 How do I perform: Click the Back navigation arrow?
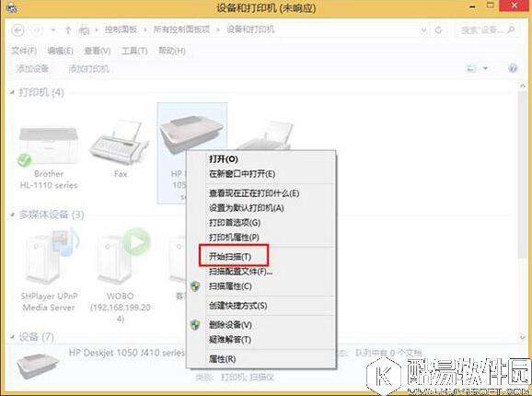click(x=18, y=30)
